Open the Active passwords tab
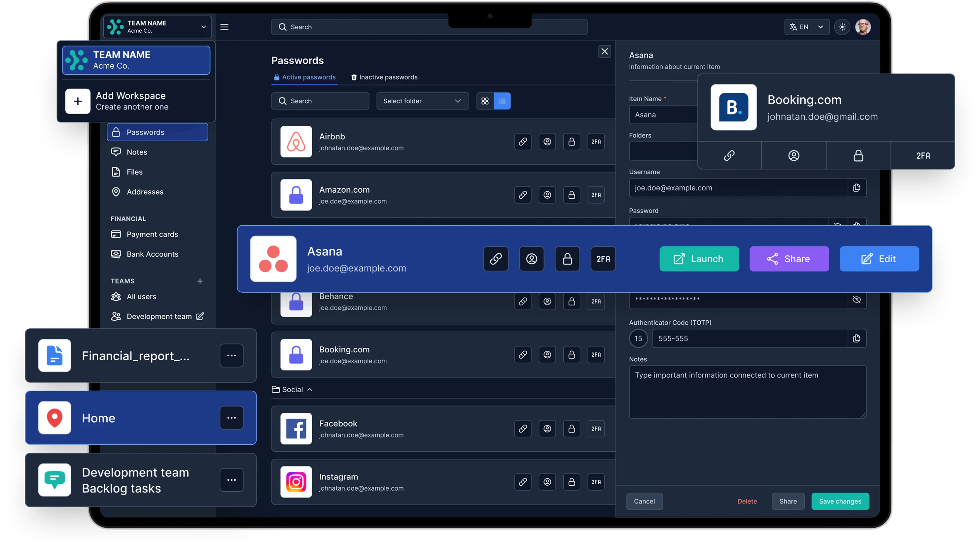980x549 pixels. [x=305, y=77]
